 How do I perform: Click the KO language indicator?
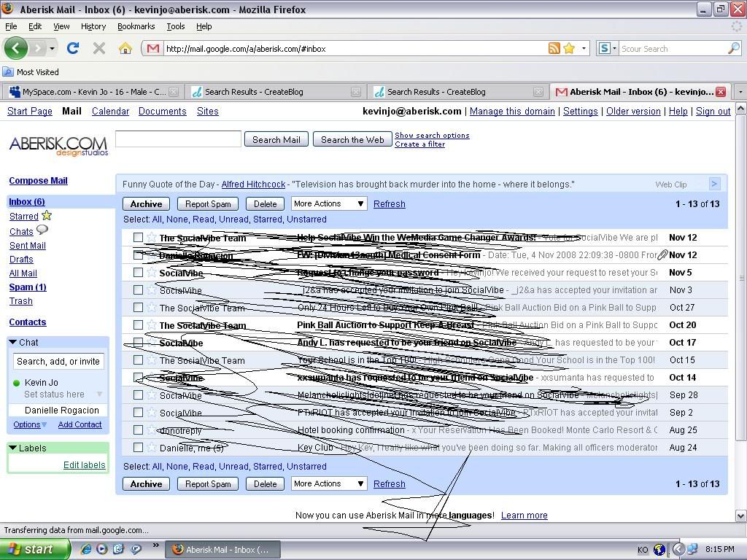pos(642,550)
